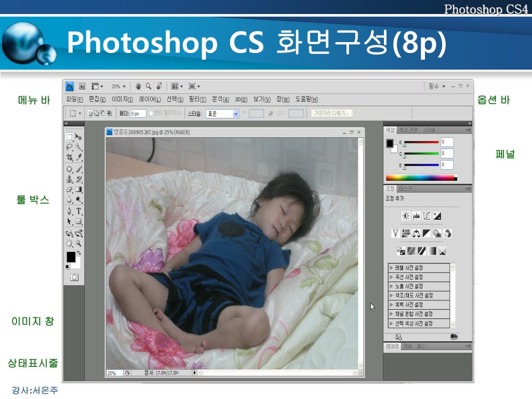Select the Clone Stamp tool

click(69, 179)
